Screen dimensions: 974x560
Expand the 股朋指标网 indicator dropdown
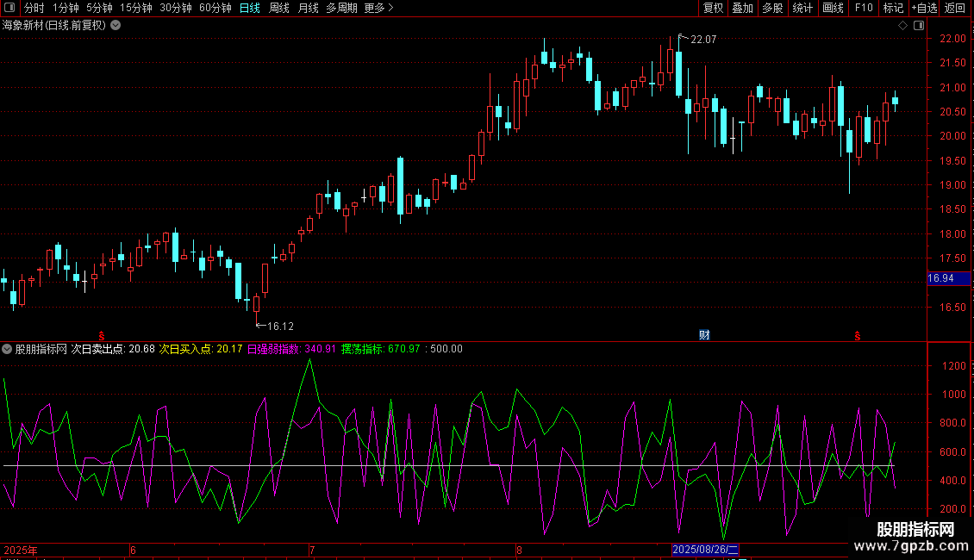[8, 349]
